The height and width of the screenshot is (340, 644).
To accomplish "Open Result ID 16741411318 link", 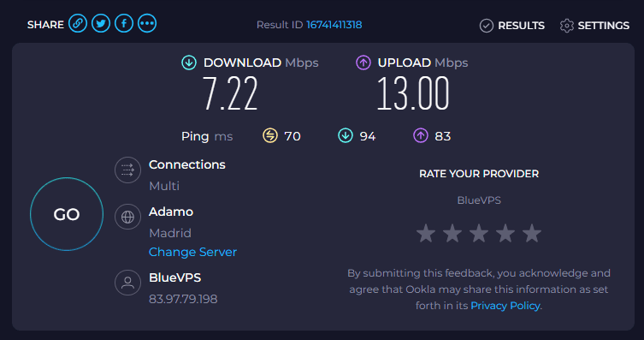I will click(x=334, y=25).
